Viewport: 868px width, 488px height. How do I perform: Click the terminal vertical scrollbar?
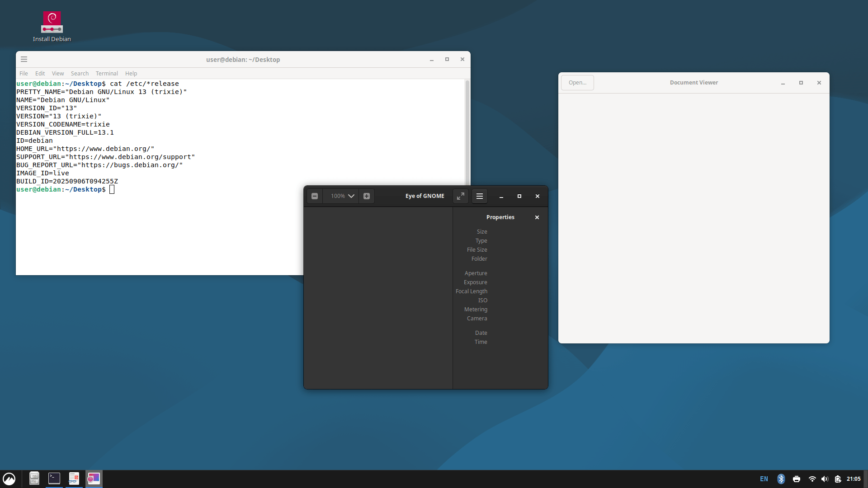[467, 131]
